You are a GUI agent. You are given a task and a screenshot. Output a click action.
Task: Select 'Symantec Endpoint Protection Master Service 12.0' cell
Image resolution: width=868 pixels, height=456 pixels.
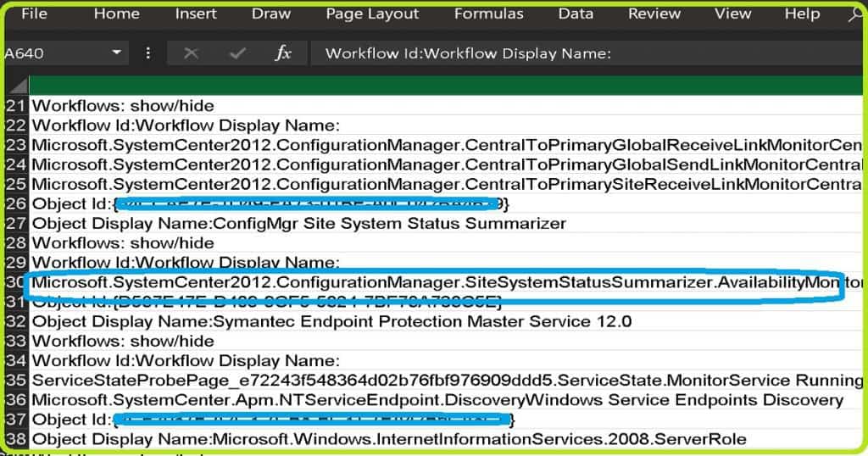tap(446, 321)
